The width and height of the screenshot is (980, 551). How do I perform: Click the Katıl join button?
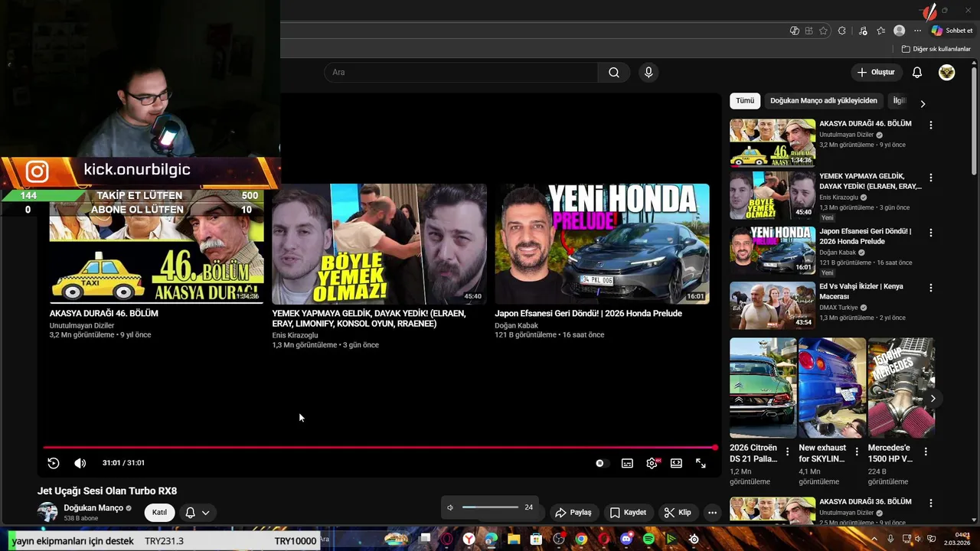(159, 512)
